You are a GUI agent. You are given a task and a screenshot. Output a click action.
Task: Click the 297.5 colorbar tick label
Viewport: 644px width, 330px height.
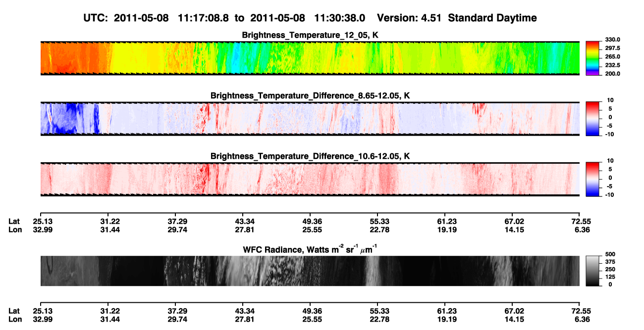click(x=612, y=48)
